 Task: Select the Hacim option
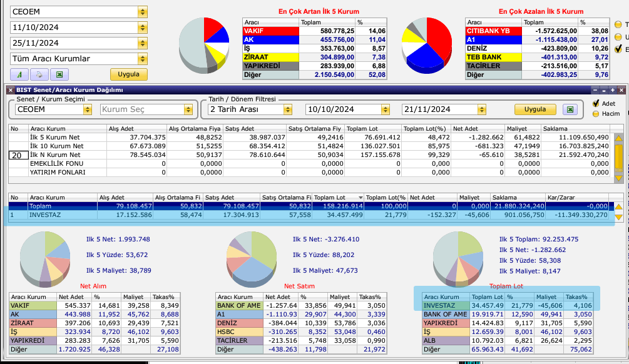pyautogui.click(x=596, y=114)
